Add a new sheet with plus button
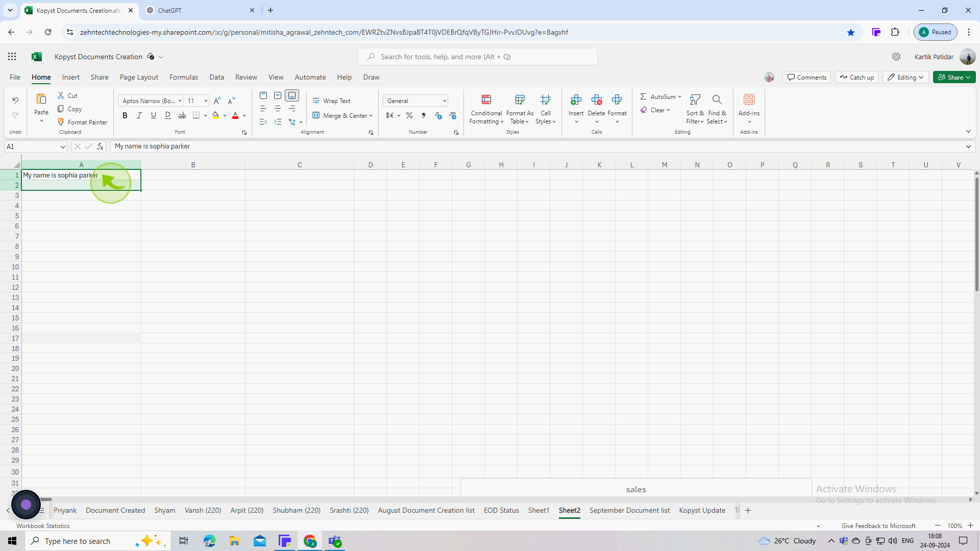 pyautogui.click(x=748, y=510)
